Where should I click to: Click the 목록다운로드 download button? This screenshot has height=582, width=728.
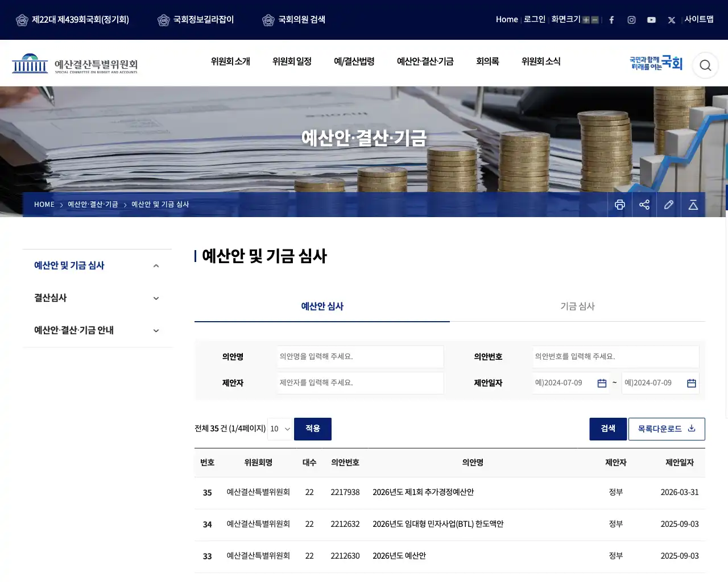(x=667, y=429)
